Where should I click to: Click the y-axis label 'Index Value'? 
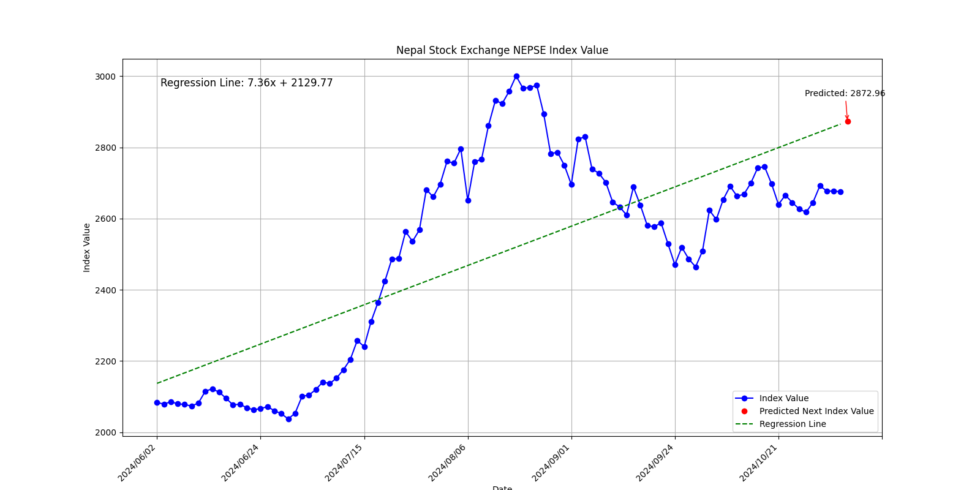pos(87,247)
